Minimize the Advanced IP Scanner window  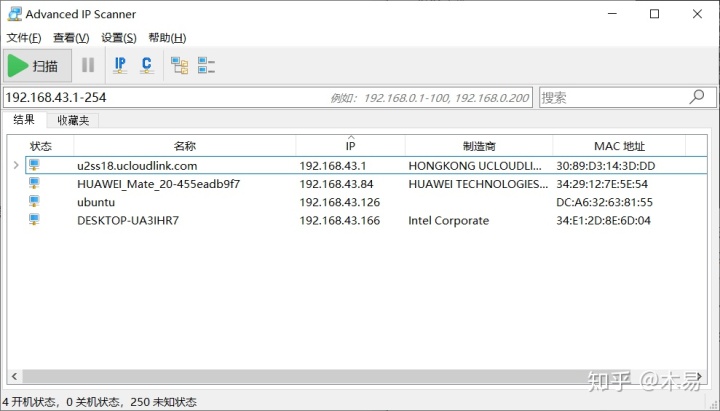612,14
